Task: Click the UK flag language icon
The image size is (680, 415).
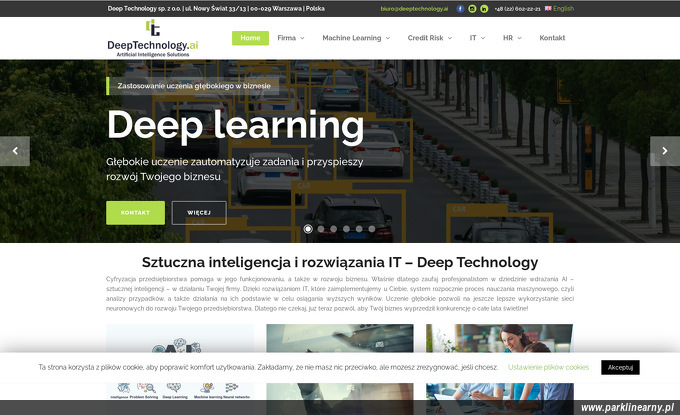Action: (548, 8)
